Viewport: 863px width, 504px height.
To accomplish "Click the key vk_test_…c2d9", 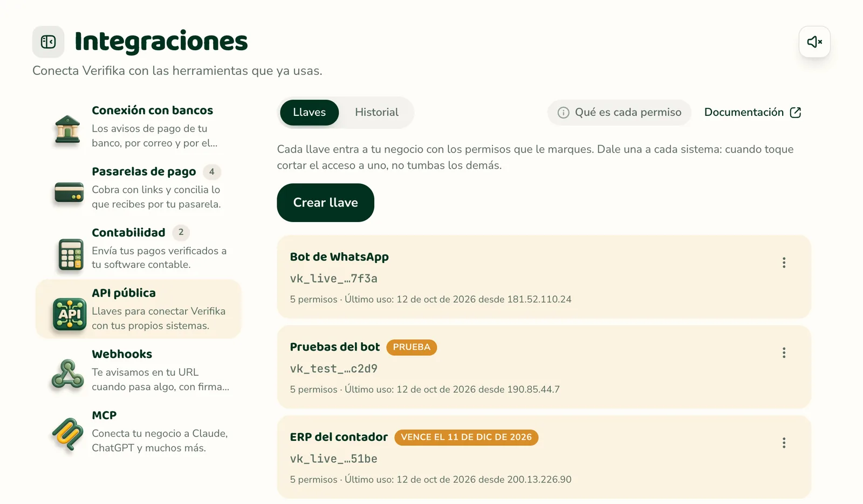I will 333,369.
